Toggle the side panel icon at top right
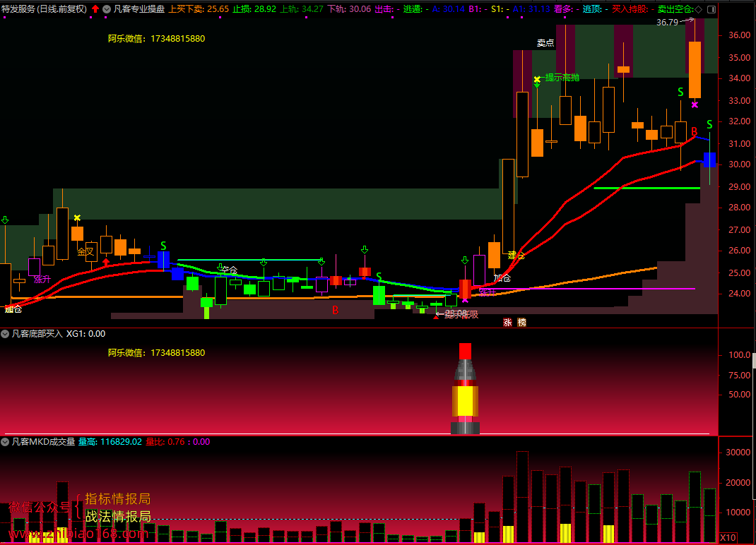Image resolution: width=756 pixels, height=545 pixels. point(711,9)
